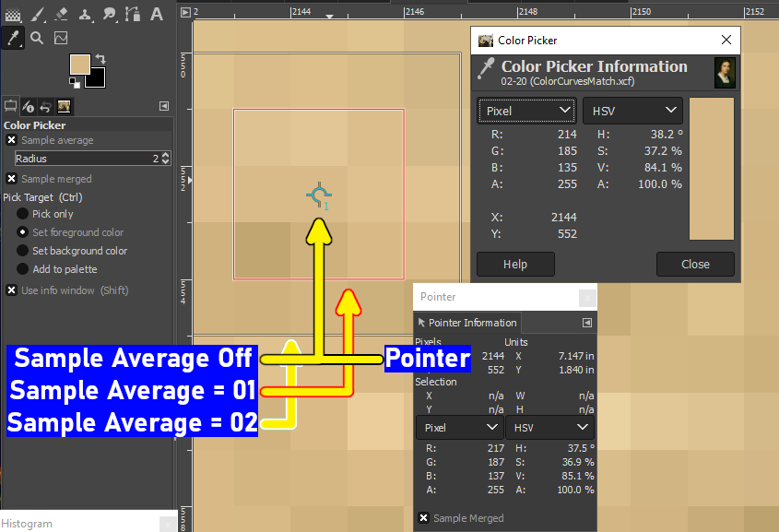
Task: Select the Set background color option
Action: pos(22,251)
